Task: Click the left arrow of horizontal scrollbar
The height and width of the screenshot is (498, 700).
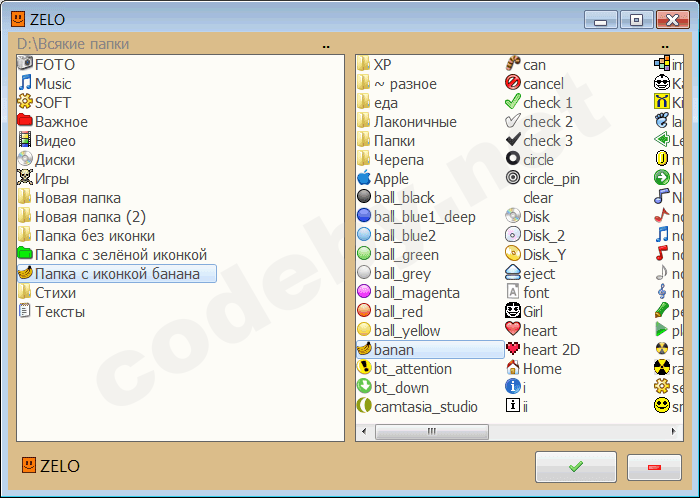Action: coord(364,432)
